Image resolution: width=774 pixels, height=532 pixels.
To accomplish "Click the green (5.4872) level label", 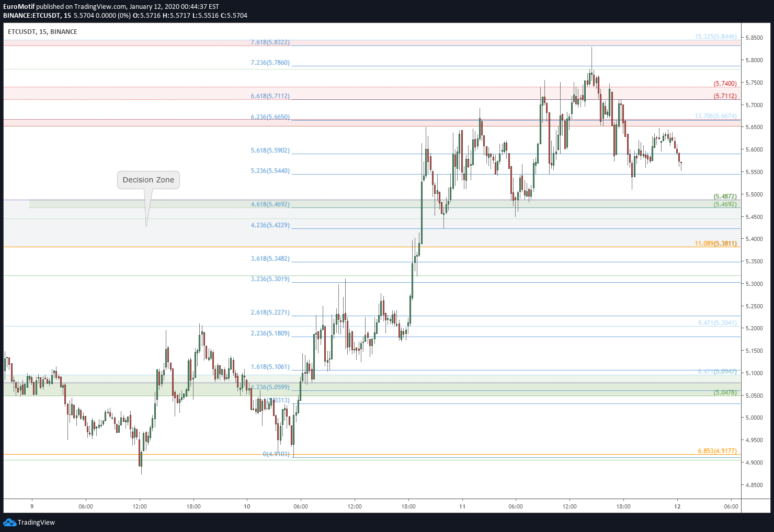I will pos(725,196).
